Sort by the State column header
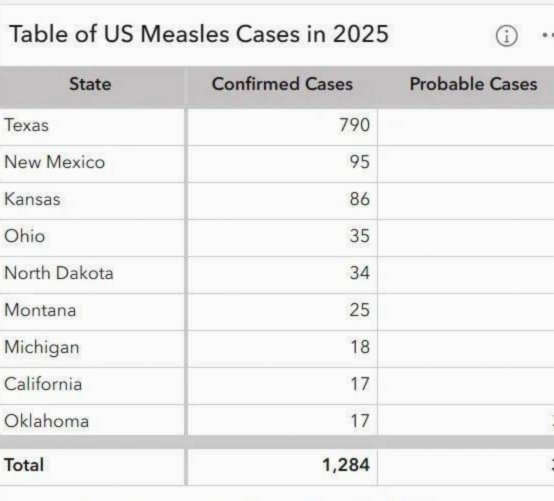The height and width of the screenshot is (501, 554). [90, 84]
